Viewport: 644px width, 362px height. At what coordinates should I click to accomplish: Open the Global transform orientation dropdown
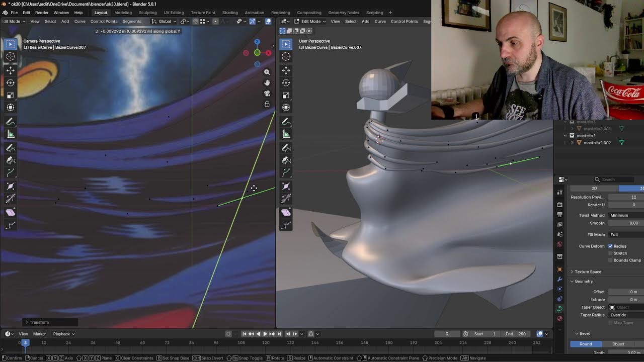click(x=165, y=21)
